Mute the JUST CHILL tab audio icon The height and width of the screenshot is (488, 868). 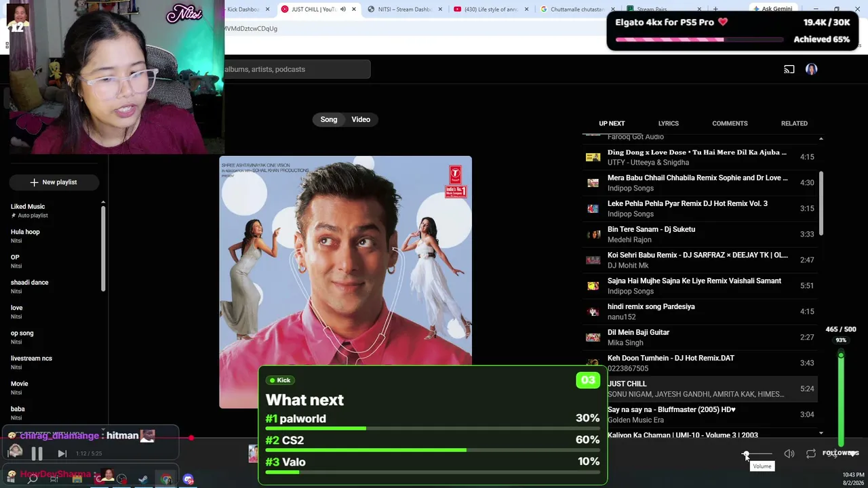click(x=343, y=9)
